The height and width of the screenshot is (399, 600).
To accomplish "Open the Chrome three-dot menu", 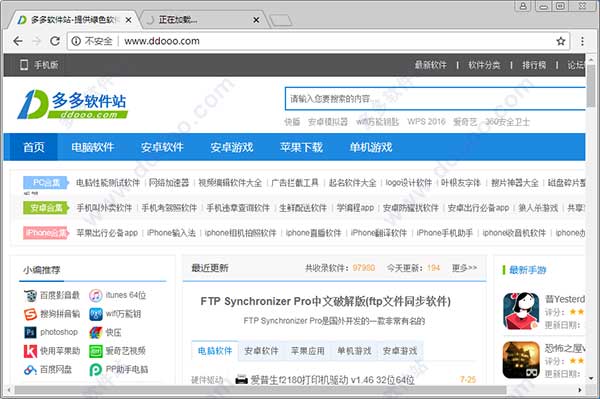I will tap(582, 41).
